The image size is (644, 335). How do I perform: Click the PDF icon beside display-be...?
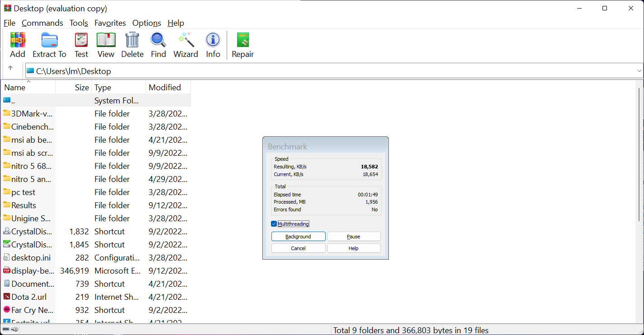tap(7, 270)
